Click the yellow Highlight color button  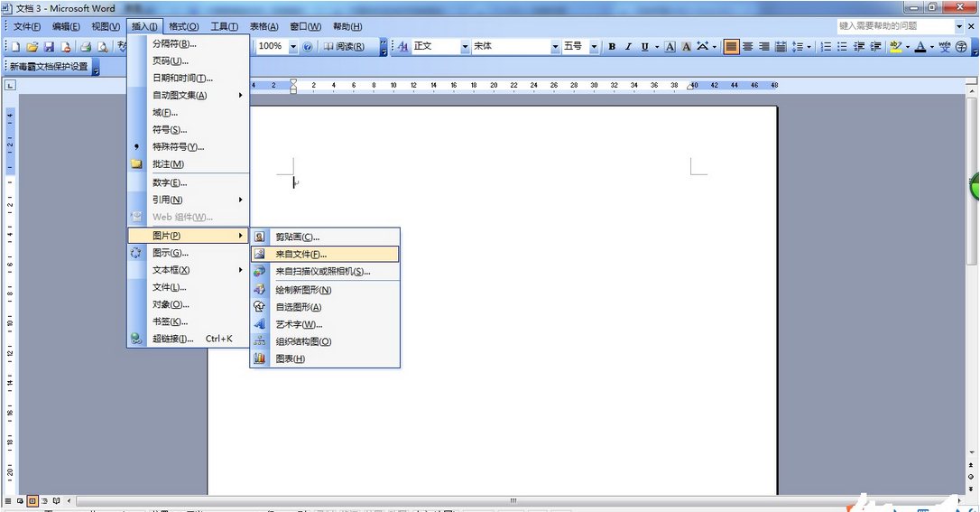(x=895, y=47)
